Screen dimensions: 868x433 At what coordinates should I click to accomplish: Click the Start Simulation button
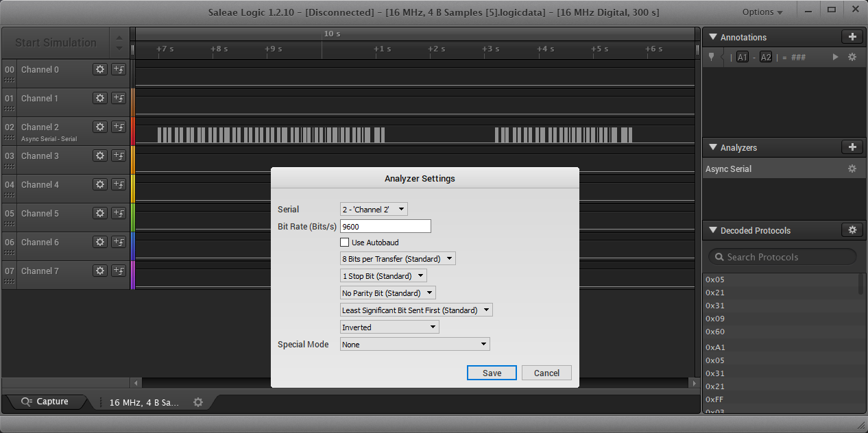(x=56, y=42)
